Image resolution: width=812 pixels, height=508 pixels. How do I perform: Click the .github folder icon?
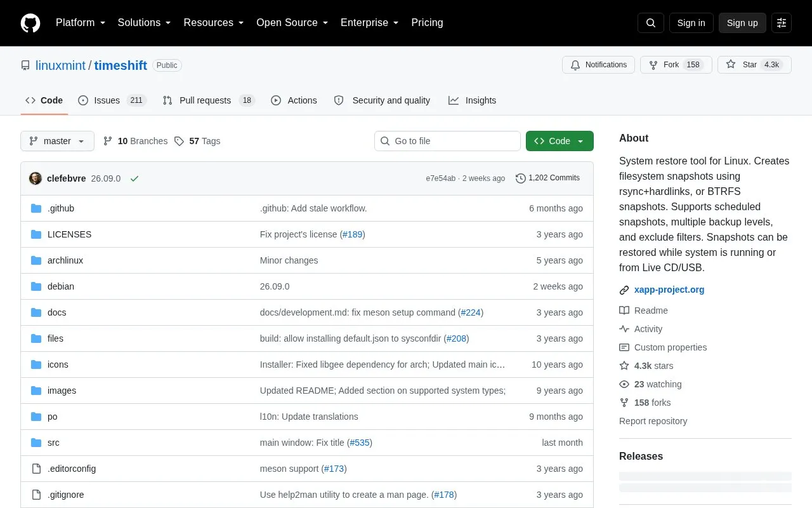tap(36, 208)
